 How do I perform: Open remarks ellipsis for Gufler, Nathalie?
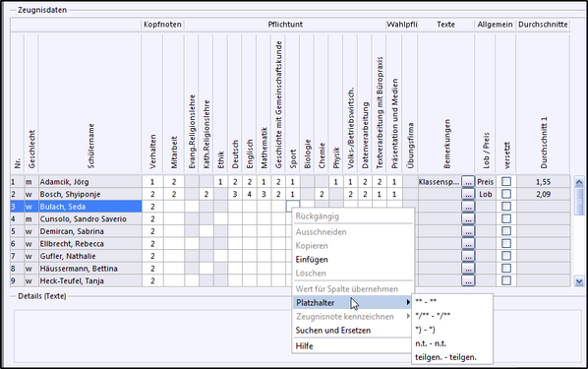(x=468, y=256)
